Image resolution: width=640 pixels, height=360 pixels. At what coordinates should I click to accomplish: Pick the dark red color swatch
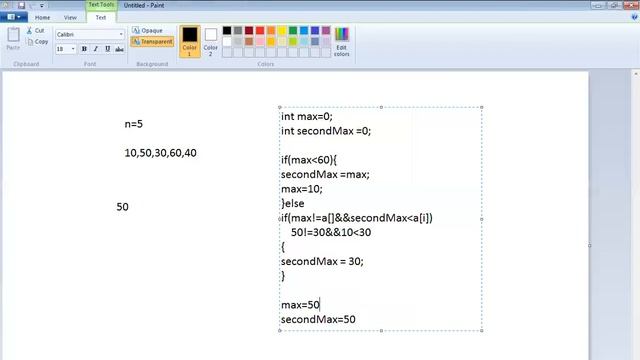click(x=249, y=30)
